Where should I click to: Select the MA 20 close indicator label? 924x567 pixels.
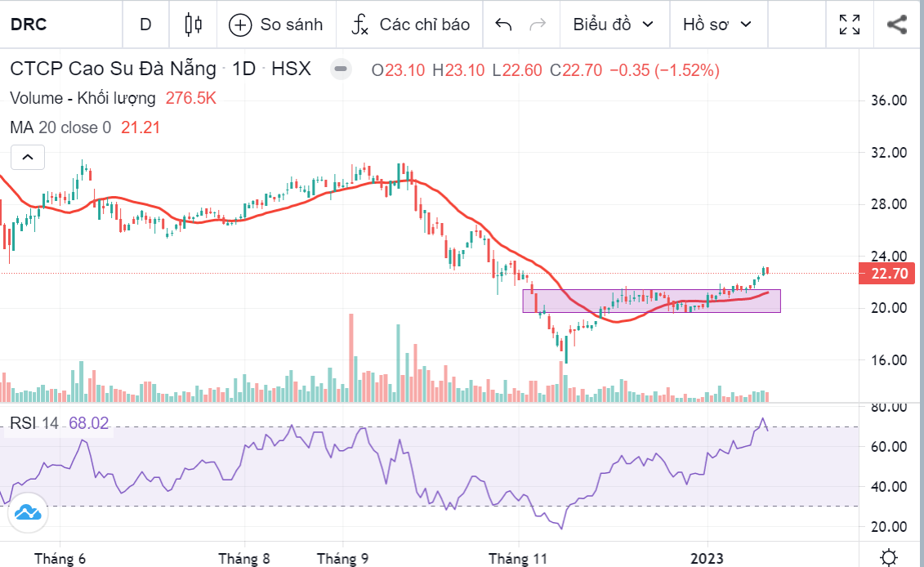60,127
